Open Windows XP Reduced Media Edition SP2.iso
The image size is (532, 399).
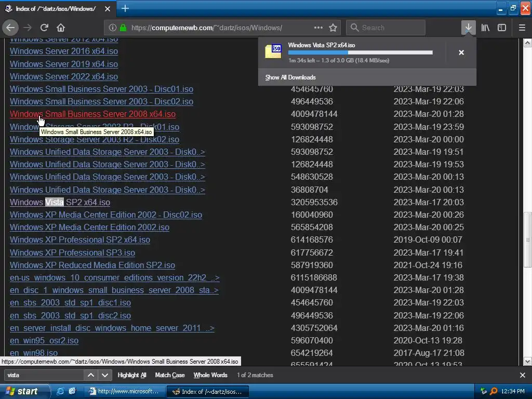[x=92, y=265]
